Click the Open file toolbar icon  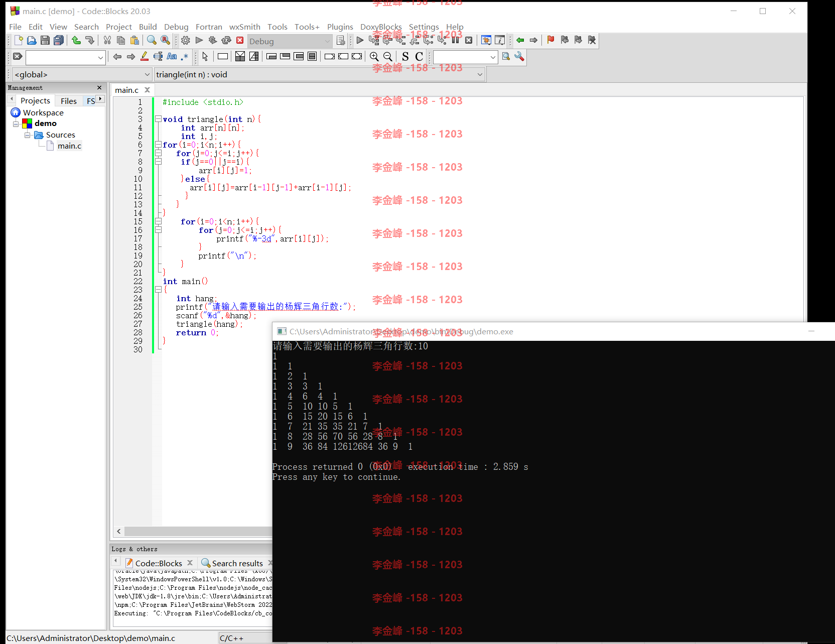click(x=32, y=40)
